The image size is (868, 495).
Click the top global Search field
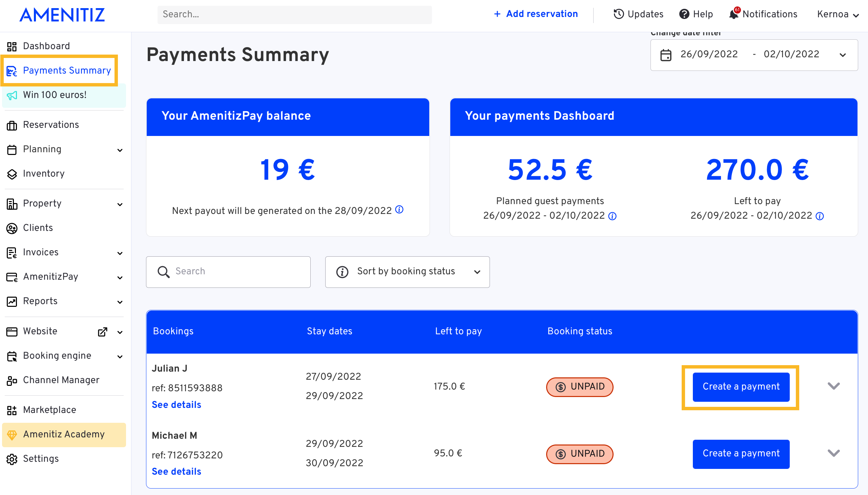294,15
